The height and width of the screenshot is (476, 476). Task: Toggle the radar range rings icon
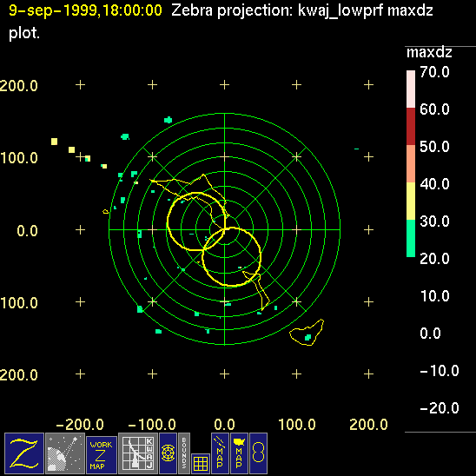168,453
